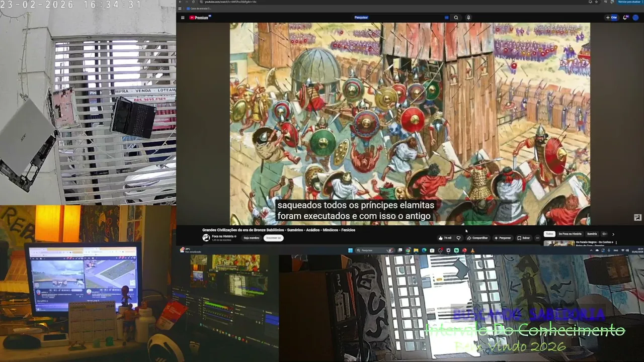The height and width of the screenshot is (362, 644).
Task: Select the Todos filter chip
Action: [549, 234]
